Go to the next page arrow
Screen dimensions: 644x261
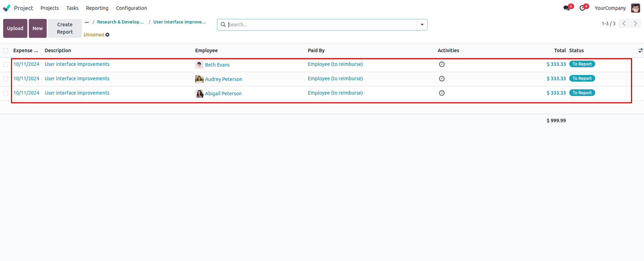point(635,24)
